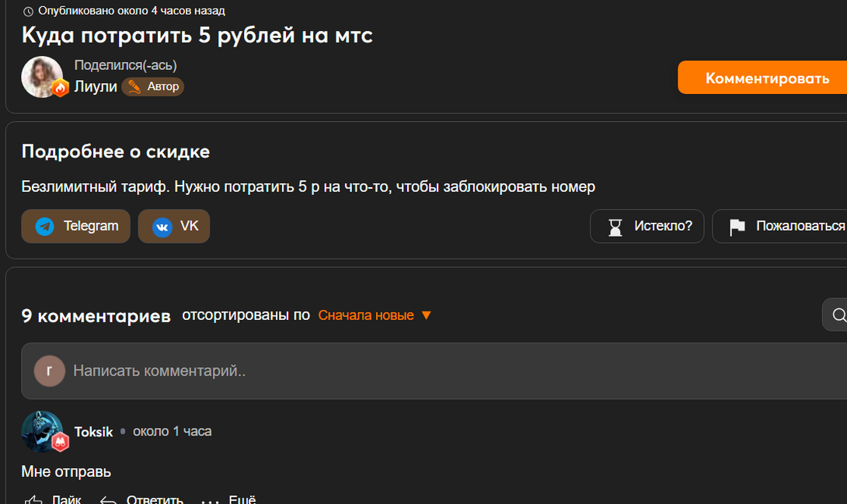Mark the deal as expired with Истекло?
The height and width of the screenshot is (504, 847).
[x=647, y=226]
